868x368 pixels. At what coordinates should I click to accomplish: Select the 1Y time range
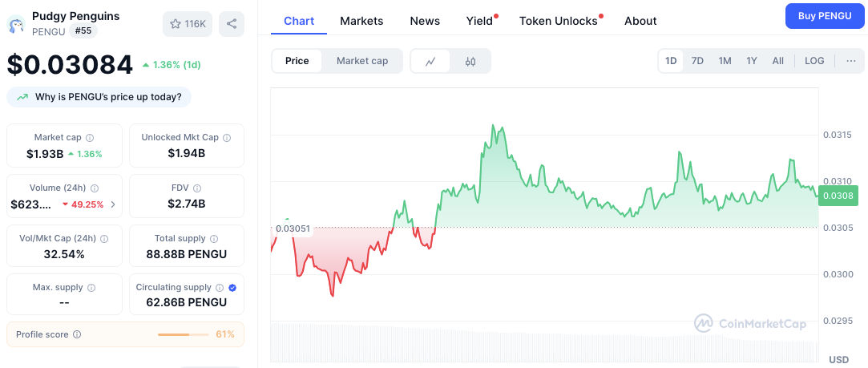[x=751, y=61]
